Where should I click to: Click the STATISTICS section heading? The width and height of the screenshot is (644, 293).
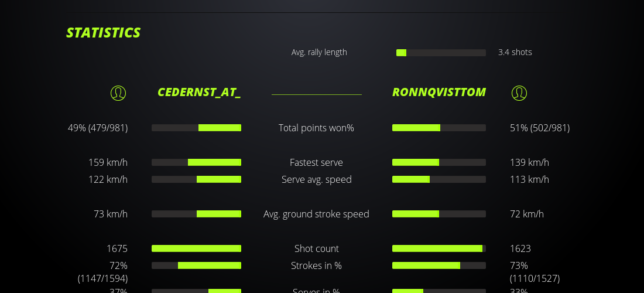pyautogui.click(x=104, y=33)
